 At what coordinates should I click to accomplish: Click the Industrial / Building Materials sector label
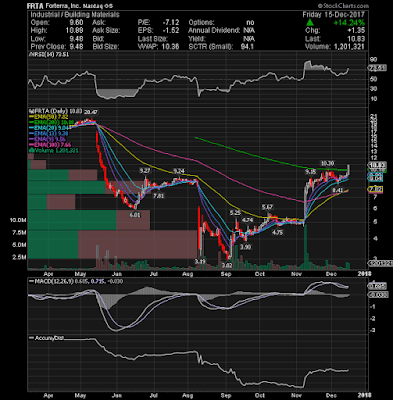(x=75, y=14)
